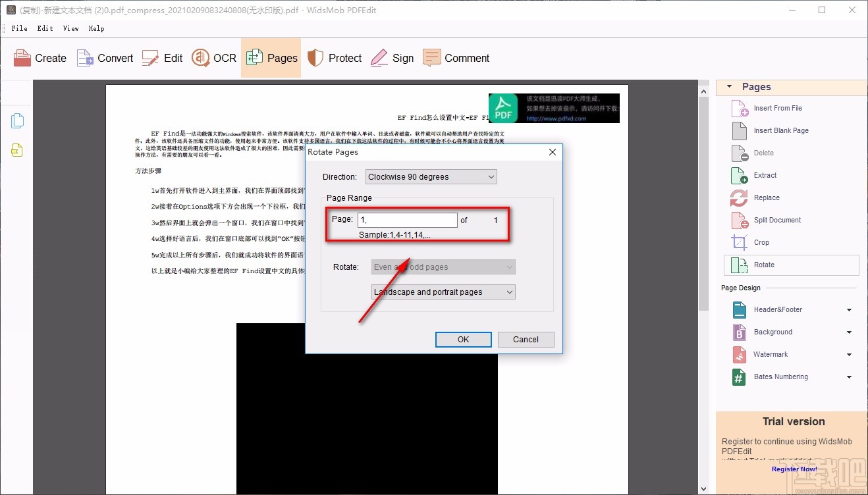Select the Pages tool in the toolbar

271,58
